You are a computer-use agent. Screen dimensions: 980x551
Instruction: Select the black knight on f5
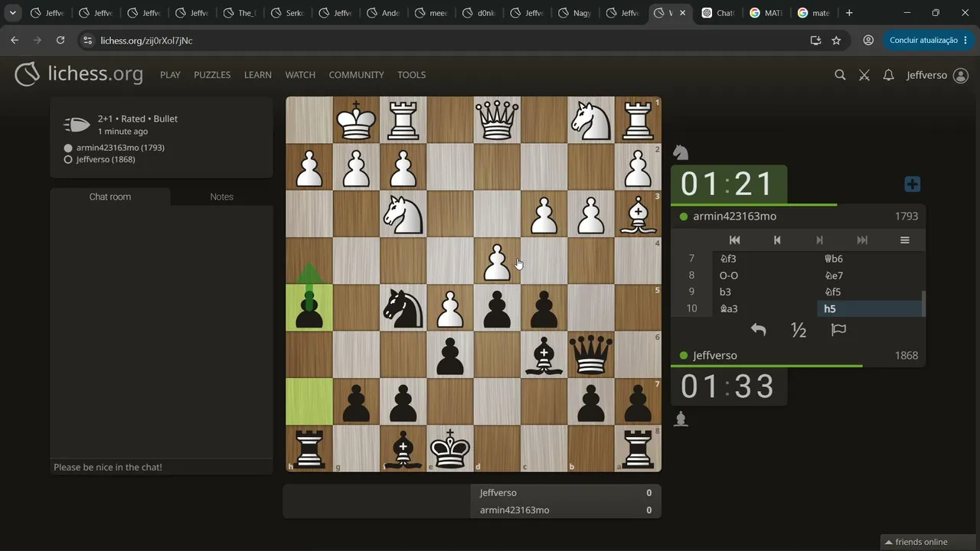coord(403,308)
